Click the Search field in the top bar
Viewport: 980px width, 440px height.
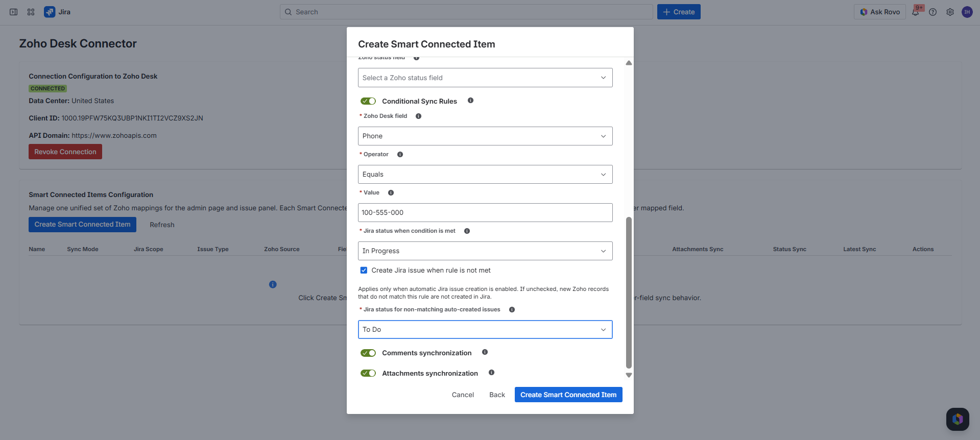point(466,12)
